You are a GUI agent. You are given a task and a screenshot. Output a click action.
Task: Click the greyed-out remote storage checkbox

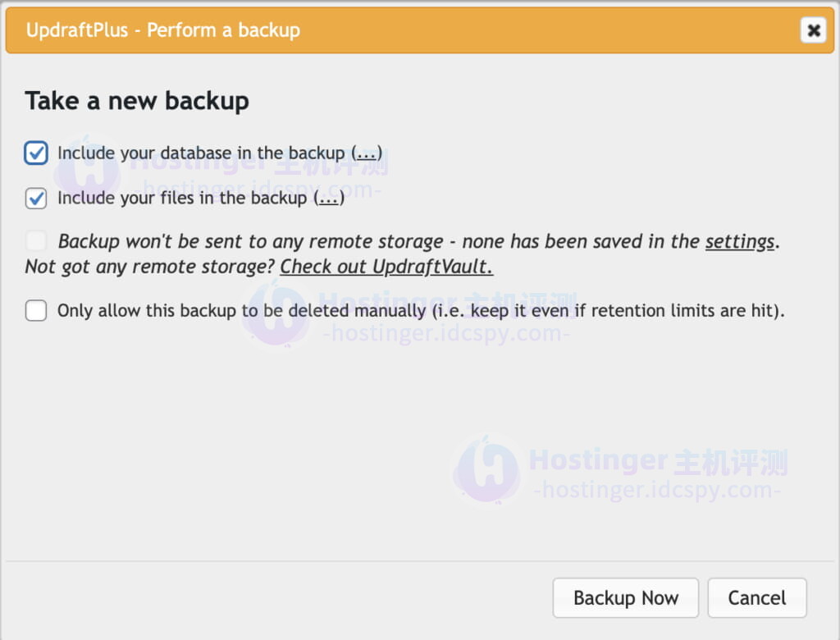[36, 241]
